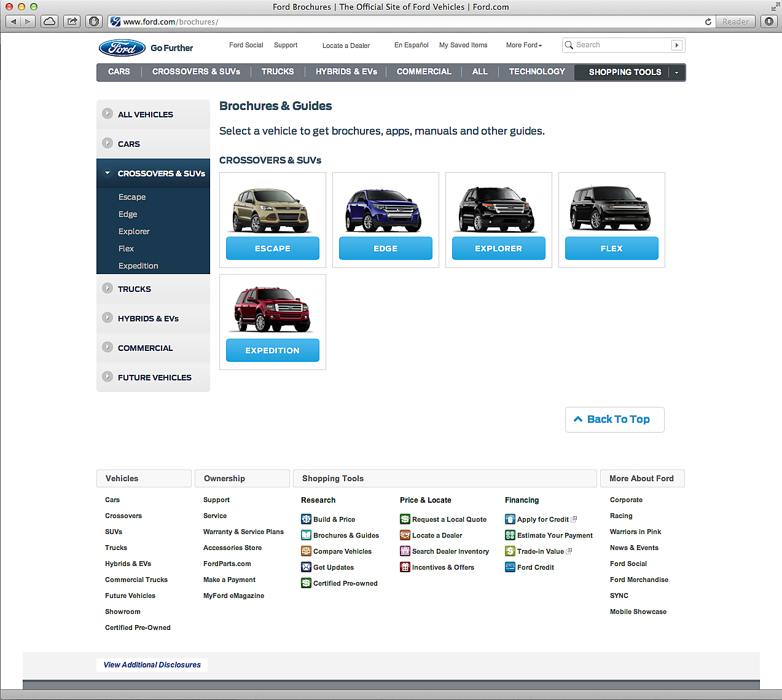Open FordParts.com footer link
The width and height of the screenshot is (782, 700).
[x=227, y=564]
